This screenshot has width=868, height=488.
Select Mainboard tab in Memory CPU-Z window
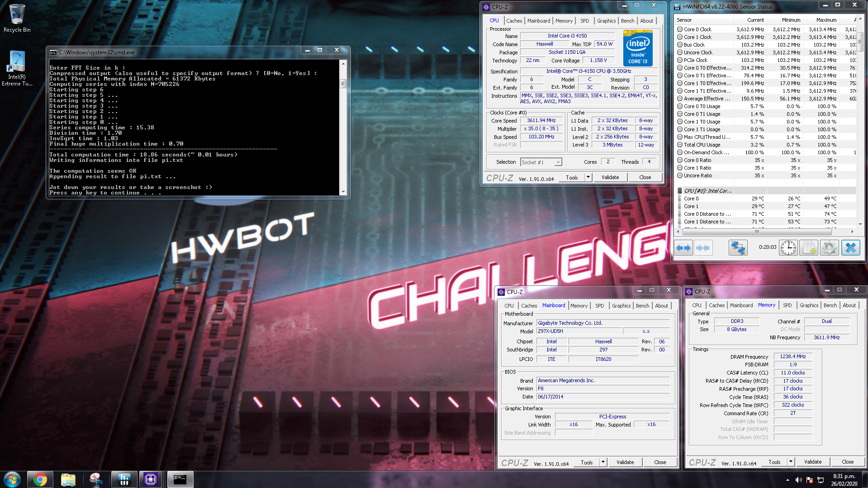coord(741,305)
